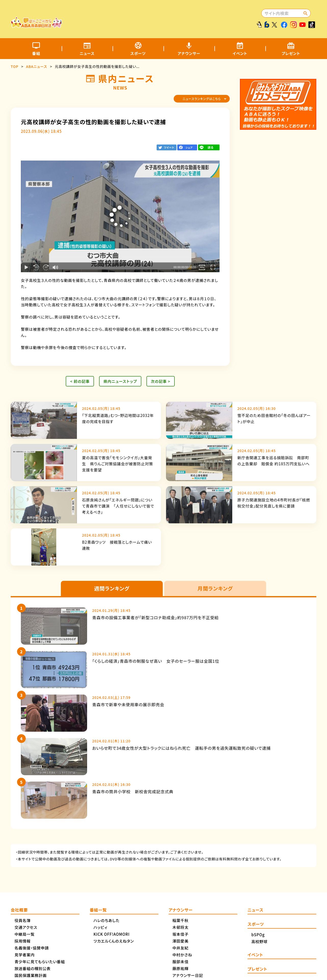Share article via Facebook シェア button

187,147
